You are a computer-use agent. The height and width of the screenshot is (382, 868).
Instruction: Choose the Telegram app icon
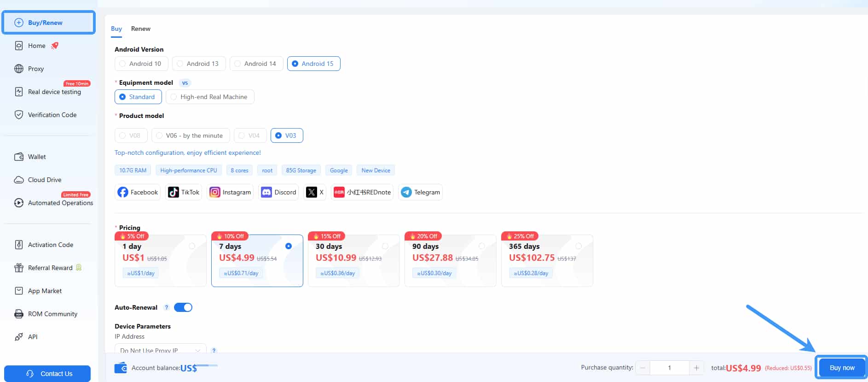point(406,192)
